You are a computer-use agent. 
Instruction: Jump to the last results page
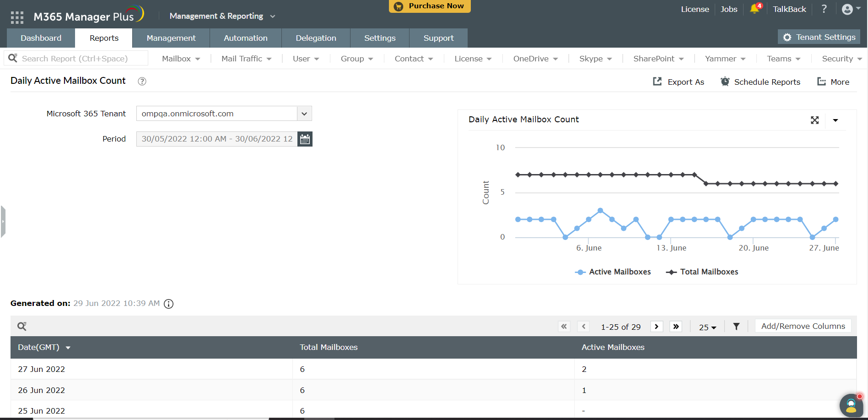click(676, 327)
